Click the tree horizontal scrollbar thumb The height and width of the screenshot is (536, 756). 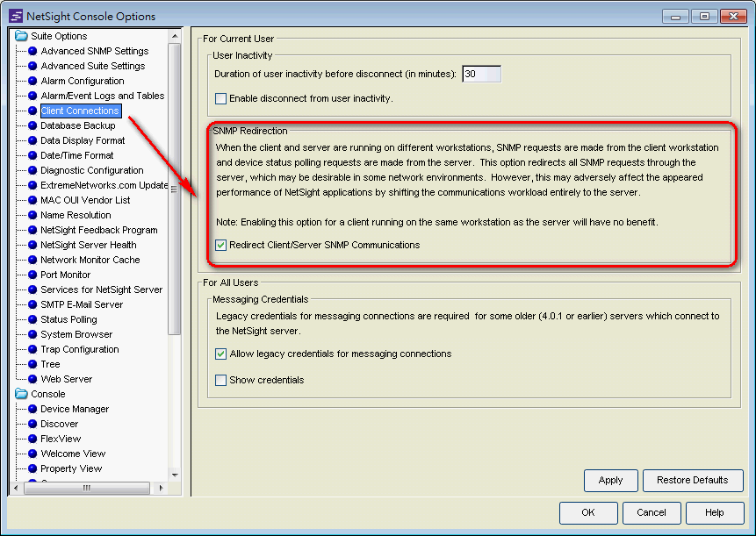tap(87, 488)
